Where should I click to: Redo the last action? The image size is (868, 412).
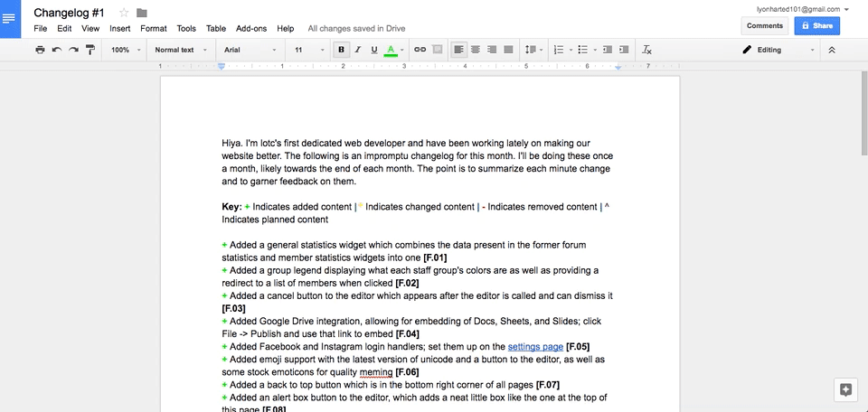(73, 50)
